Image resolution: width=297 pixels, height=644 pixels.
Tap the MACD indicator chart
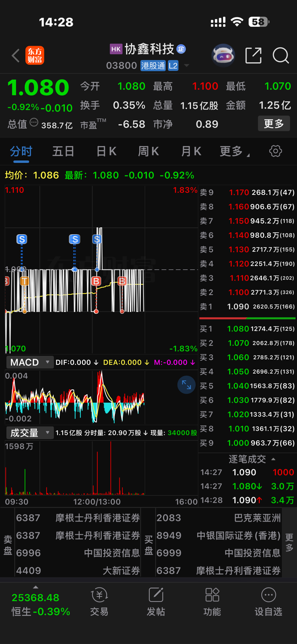[x=101, y=397]
